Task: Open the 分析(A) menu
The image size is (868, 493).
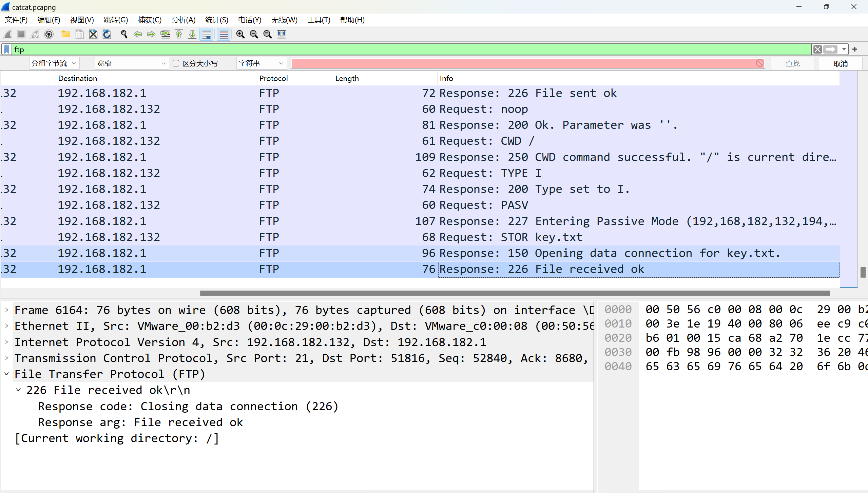Action: click(183, 20)
